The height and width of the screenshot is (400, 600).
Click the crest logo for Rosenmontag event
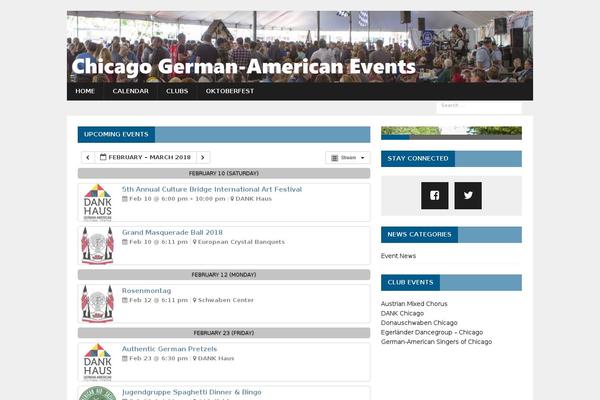pyautogui.click(x=98, y=304)
